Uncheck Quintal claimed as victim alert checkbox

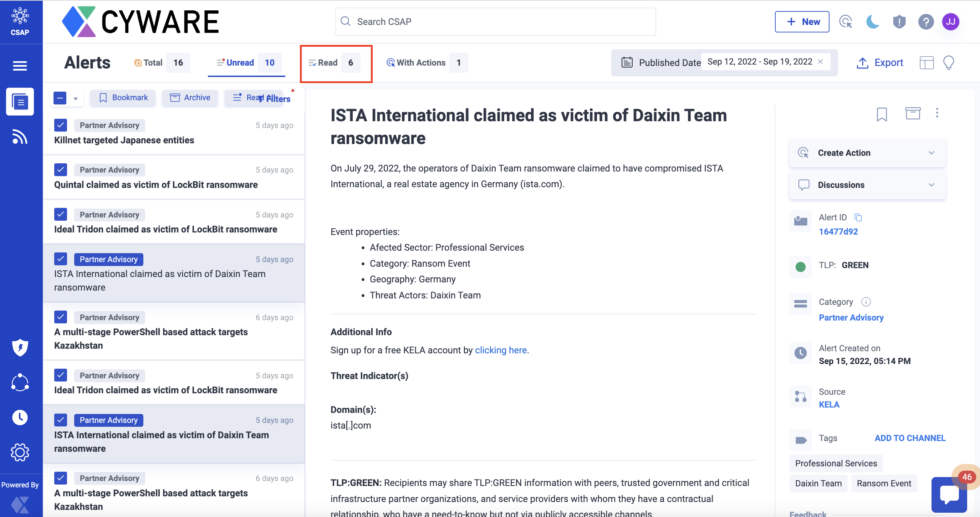[x=61, y=169]
